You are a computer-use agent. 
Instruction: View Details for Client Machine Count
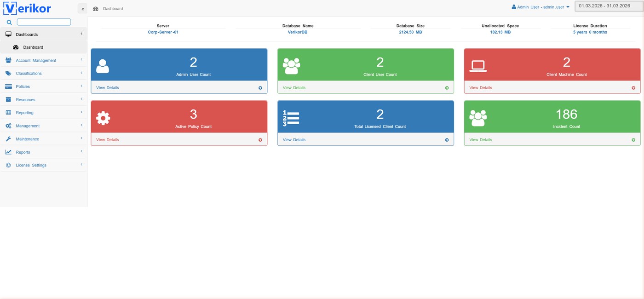[481, 88]
